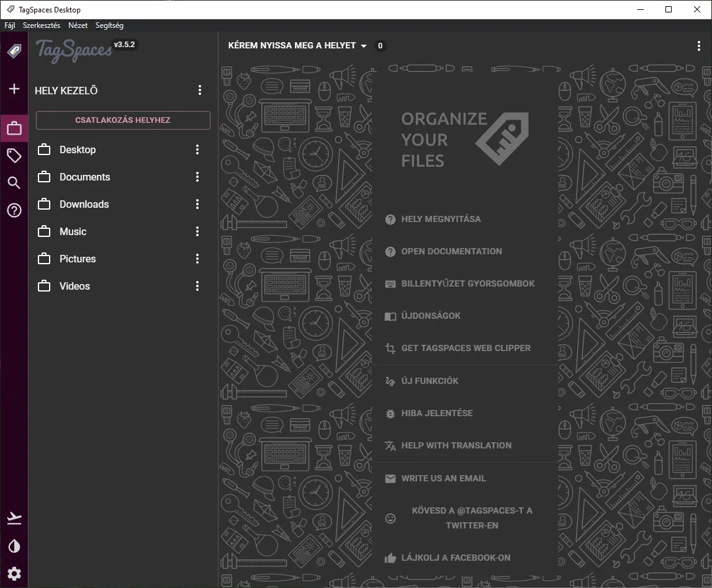Click the plus icon to create new file

point(14,89)
